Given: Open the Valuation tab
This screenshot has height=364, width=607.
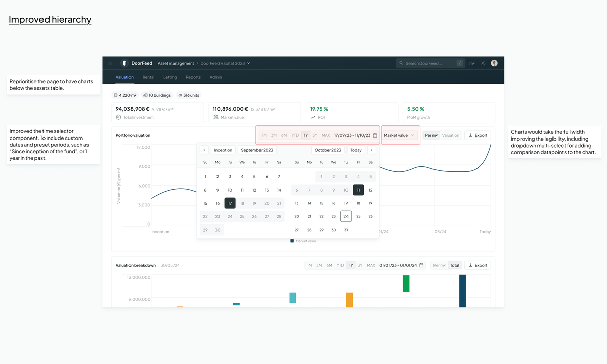Looking at the screenshot, I should pyautogui.click(x=124, y=77).
